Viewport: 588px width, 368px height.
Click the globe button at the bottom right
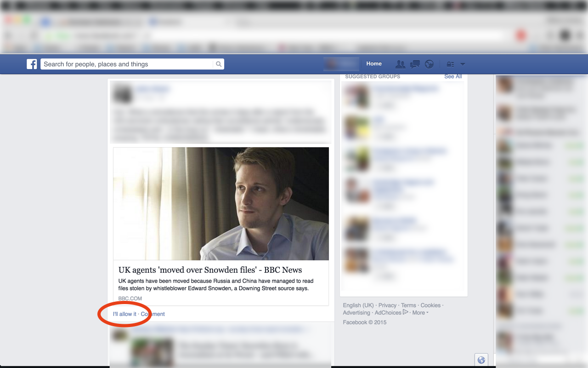pyautogui.click(x=481, y=360)
